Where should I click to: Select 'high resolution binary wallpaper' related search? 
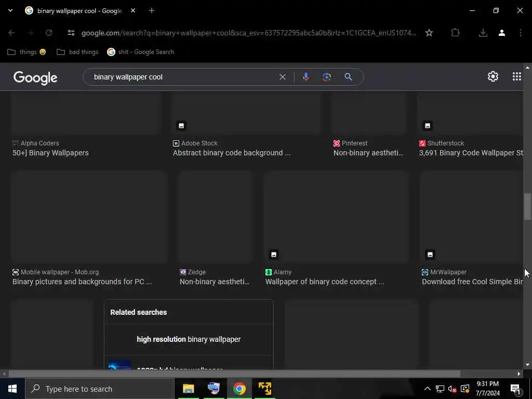pyautogui.click(x=189, y=339)
